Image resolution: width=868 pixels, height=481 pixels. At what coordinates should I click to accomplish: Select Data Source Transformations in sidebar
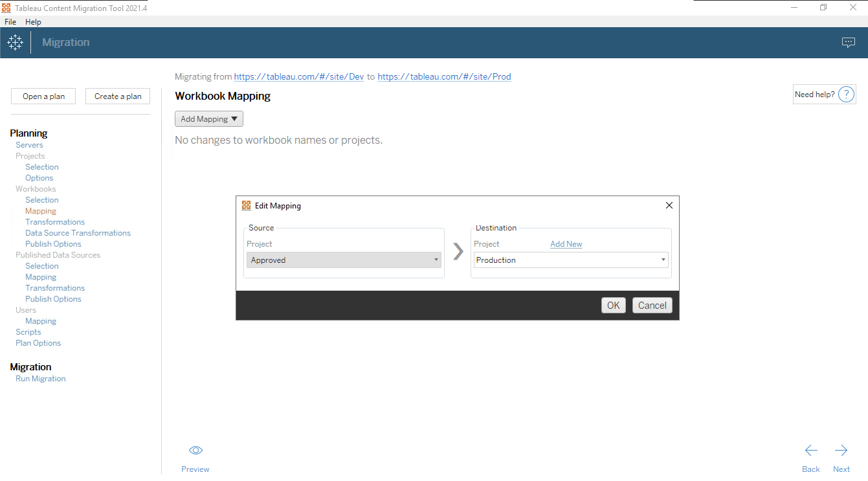[x=78, y=233]
